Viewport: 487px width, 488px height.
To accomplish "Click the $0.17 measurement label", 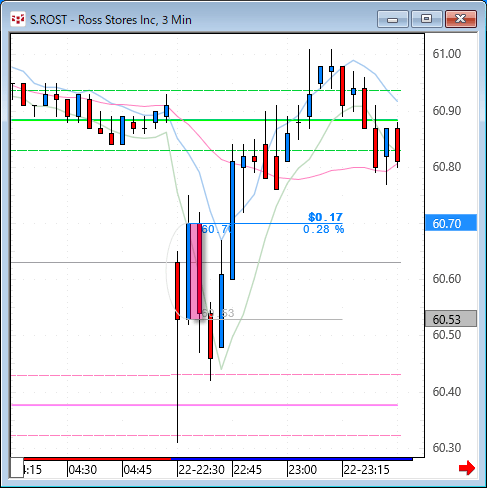I will [x=325, y=217].
